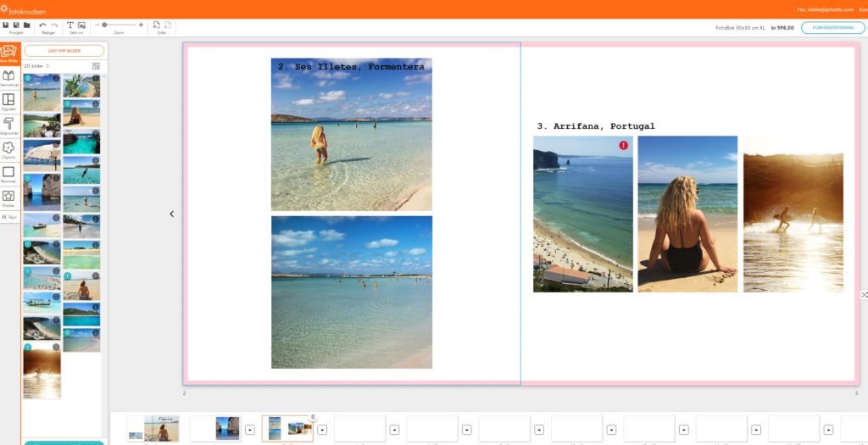Image resolution: width=868 pixels, height=445 pixels.
Task: Click the fotoknudsen logo
Action: pyautogui.click(x=23, y=10)
